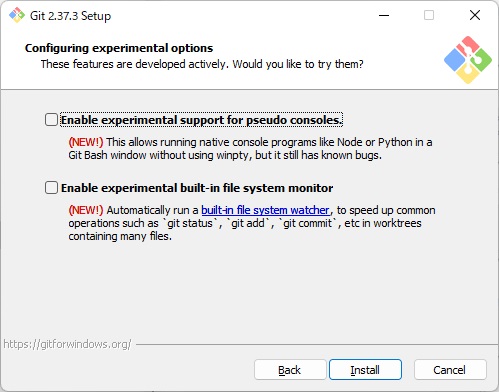This screenshot has width=499, height=392.
Task: Click the red (NEW!) tag before 'Automatically run'
Action: [86, 210]
